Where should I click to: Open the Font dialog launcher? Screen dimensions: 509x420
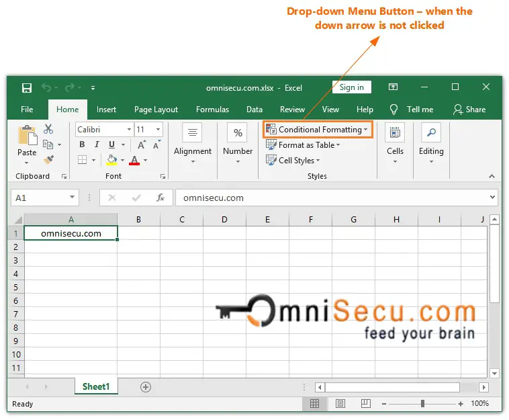click(x=163, y=176)
